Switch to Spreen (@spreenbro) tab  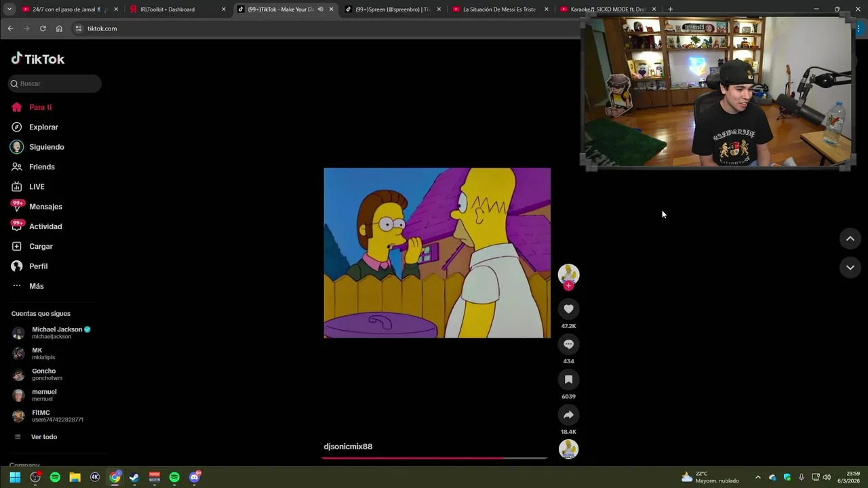pyautogui.click(x=393, y=9)
